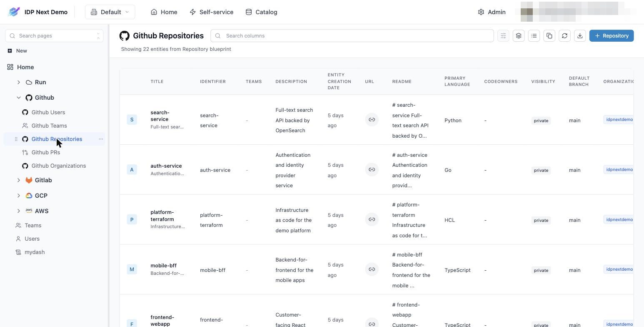This screenshot has width=644, height=327.
Task: Open the table filter settings icon
Action: click(503, 36)
